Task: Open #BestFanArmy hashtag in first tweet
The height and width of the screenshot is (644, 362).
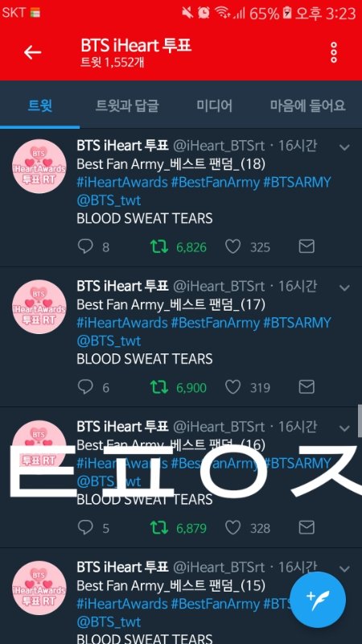Action: tap(216, 182)
